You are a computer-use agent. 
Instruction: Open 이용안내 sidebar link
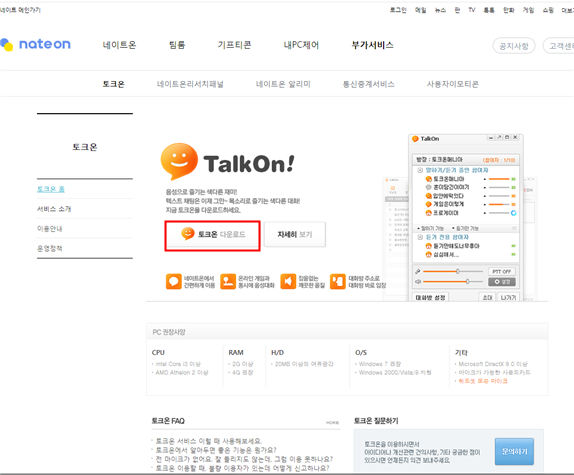pos(49,229)
